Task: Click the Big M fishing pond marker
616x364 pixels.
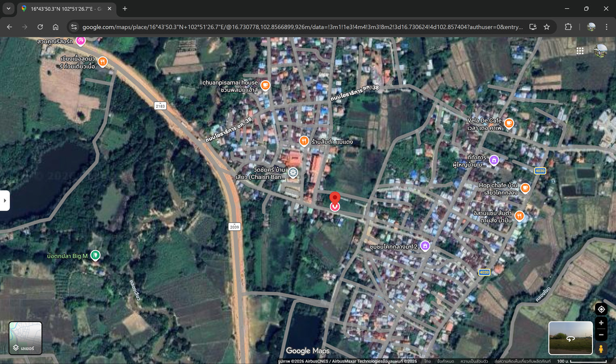Action: pyautogui.click(x=95, y=255)
